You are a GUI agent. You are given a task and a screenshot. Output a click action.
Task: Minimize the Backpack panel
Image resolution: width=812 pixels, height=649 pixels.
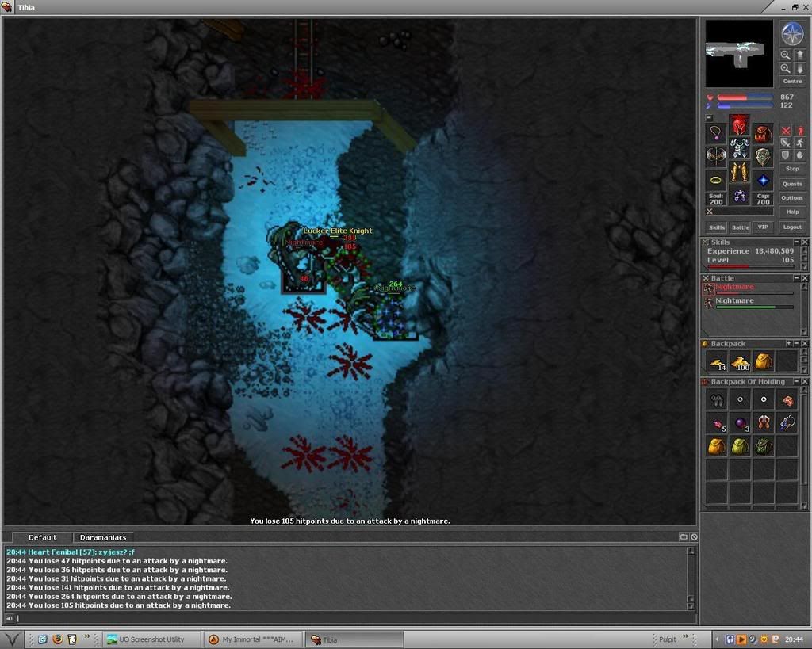click(x=796, y=344)
